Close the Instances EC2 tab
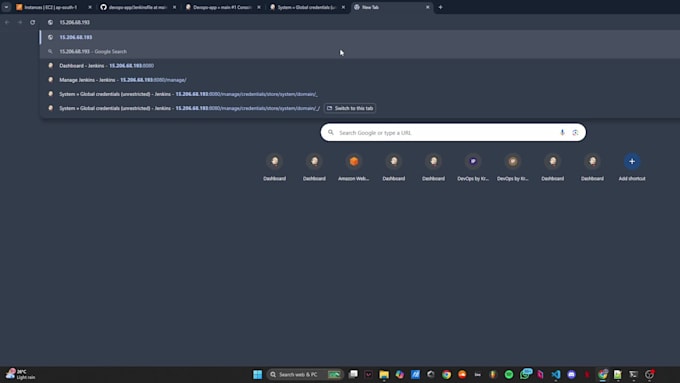Image resolution: width=680 pixels, height=383 pixels. coord(90,7)
